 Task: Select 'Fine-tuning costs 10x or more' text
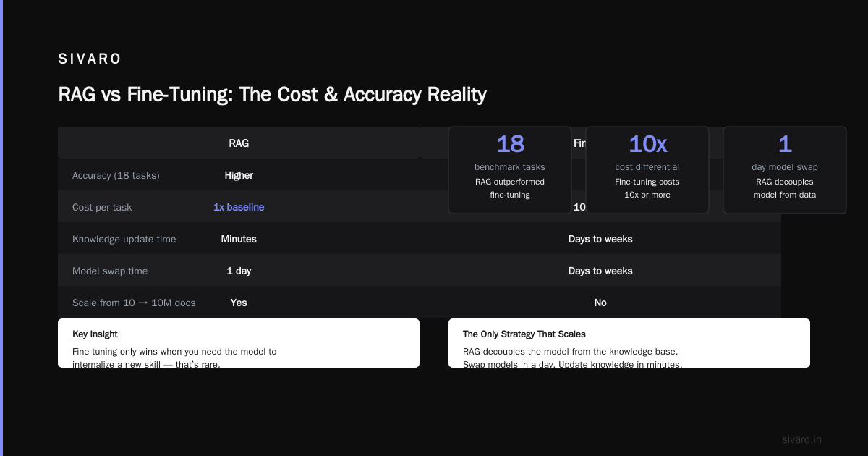[647, 188]
